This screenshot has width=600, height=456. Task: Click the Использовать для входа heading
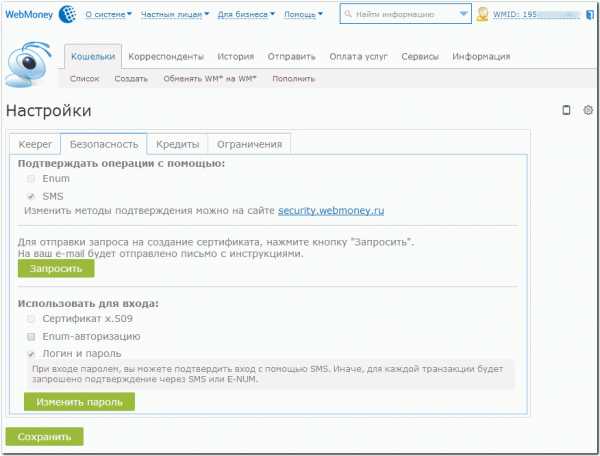(88, 303)
